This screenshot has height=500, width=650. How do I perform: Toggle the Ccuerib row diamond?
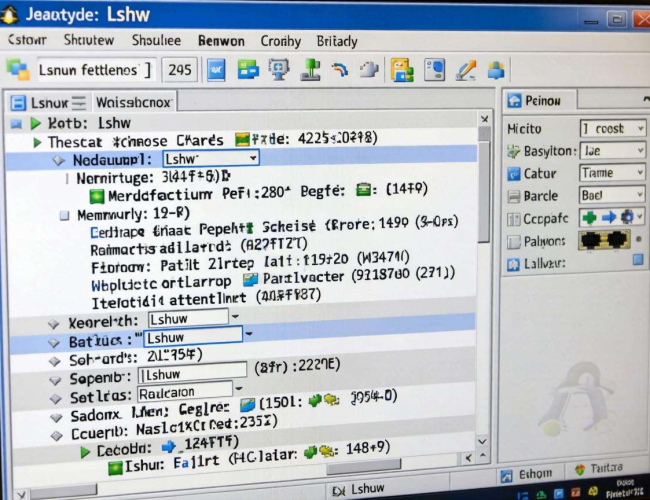(x=56, y=436)
